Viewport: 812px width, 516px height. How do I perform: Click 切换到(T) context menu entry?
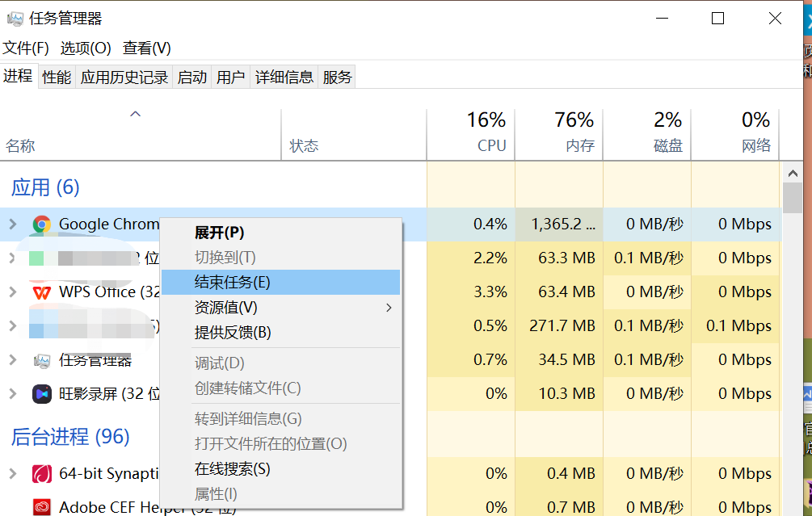280,258
